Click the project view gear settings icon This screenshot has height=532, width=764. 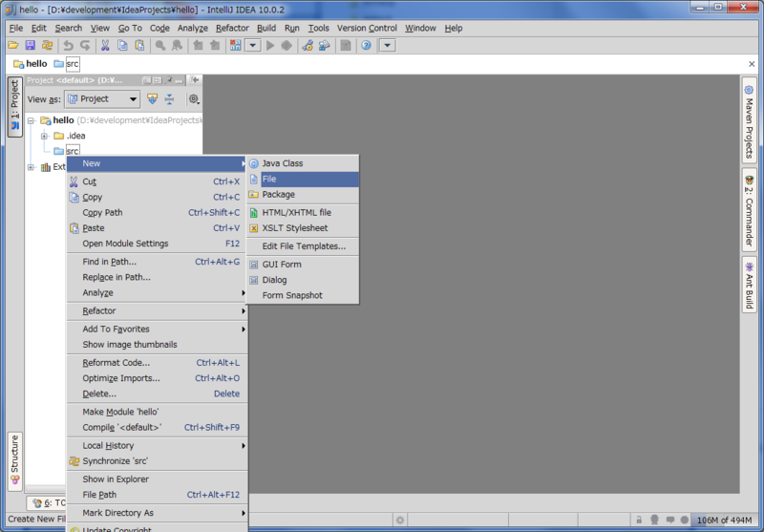click(x=194, y=99)
